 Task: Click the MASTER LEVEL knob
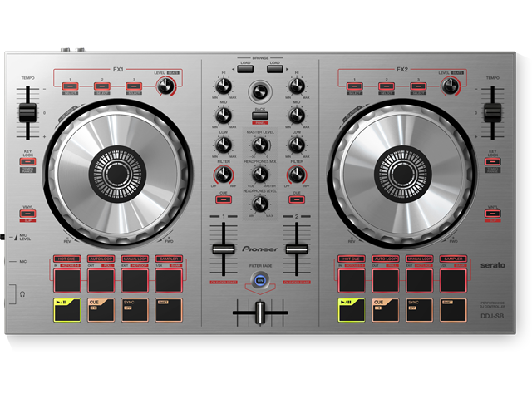click(260, 145)
